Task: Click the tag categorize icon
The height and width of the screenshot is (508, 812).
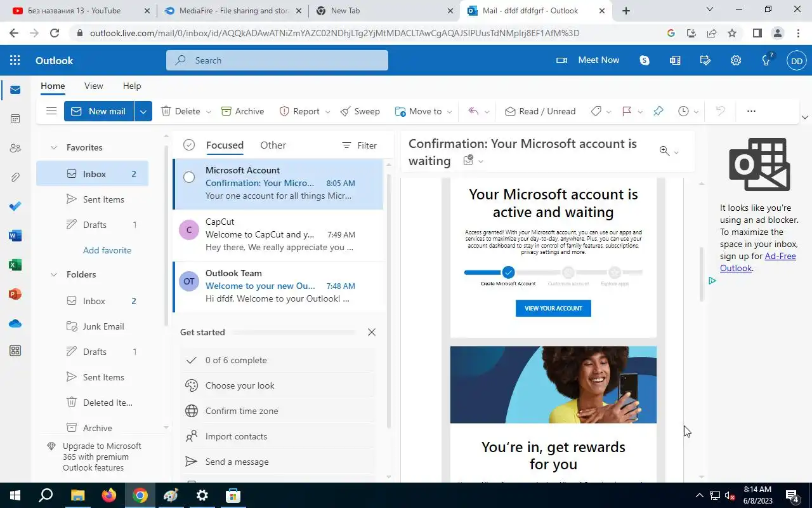Action: (596, 111)
